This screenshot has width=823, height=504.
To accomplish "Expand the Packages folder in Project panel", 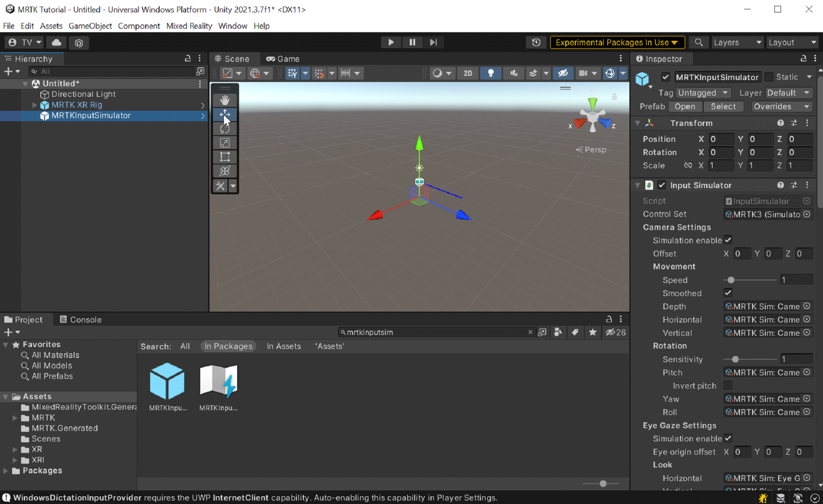I will 6,471.
